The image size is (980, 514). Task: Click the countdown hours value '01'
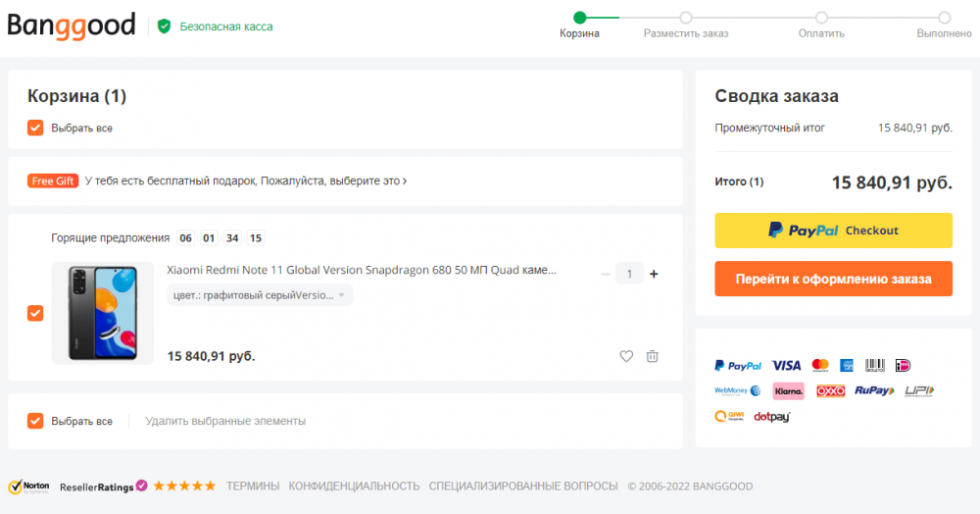pos(209,237)
